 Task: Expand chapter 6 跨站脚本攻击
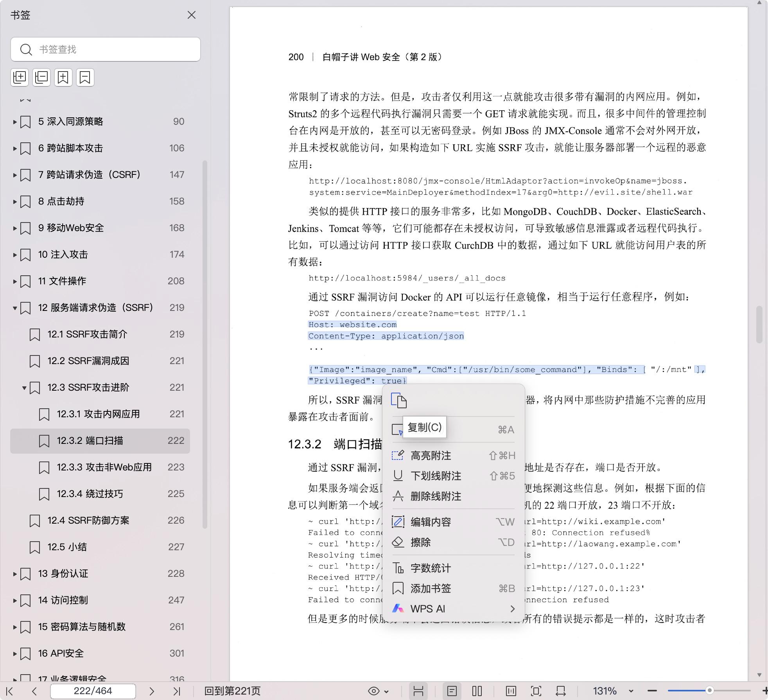[x=15, y=149]
